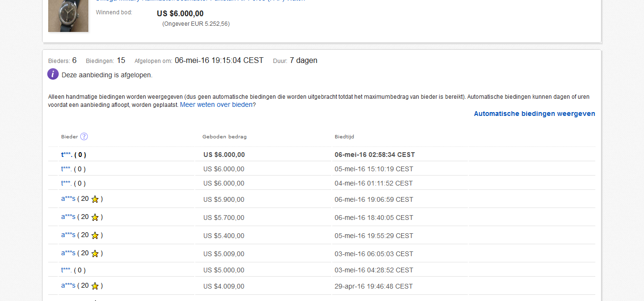Click the bid amount US $4.009,00

coord(224,286)
